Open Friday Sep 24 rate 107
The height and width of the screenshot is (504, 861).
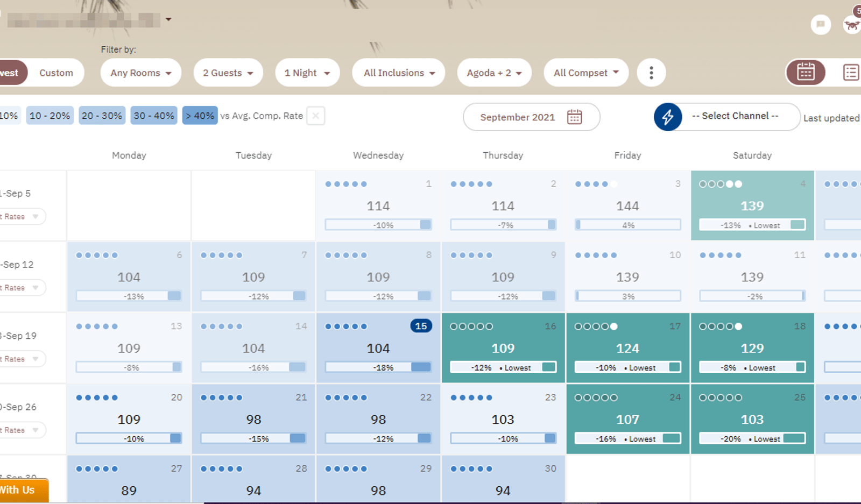pos(627,419)
